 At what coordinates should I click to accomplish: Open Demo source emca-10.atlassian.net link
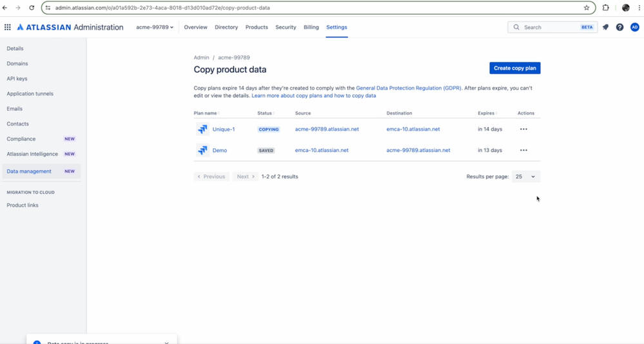(322, 150)
